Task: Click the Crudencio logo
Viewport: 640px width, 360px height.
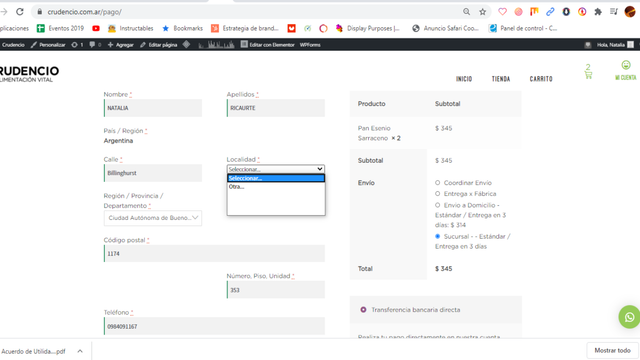Action: (x=29, y=74)
